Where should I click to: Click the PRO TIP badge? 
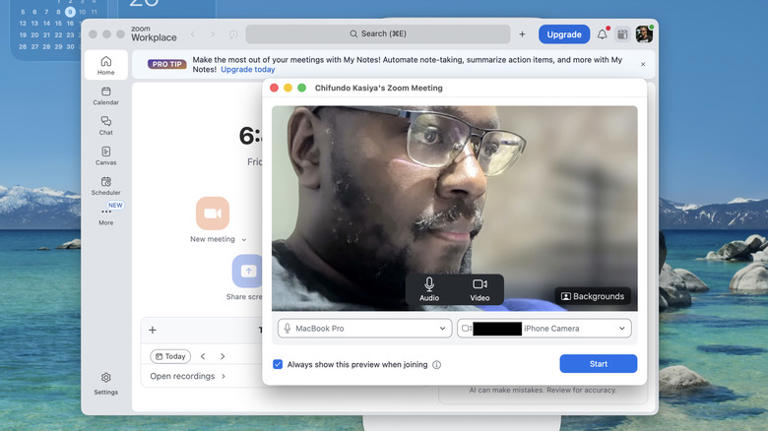[x=167, y=64]
